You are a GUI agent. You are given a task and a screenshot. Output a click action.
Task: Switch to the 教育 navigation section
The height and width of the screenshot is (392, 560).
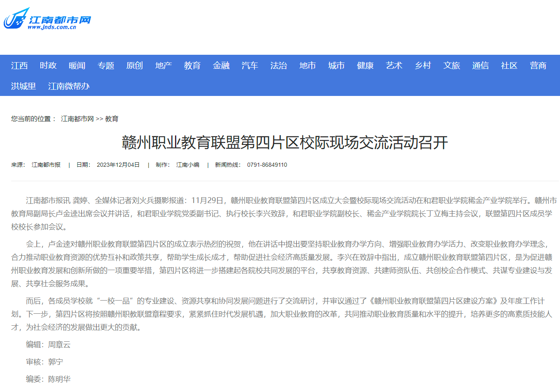coord(192,65)
